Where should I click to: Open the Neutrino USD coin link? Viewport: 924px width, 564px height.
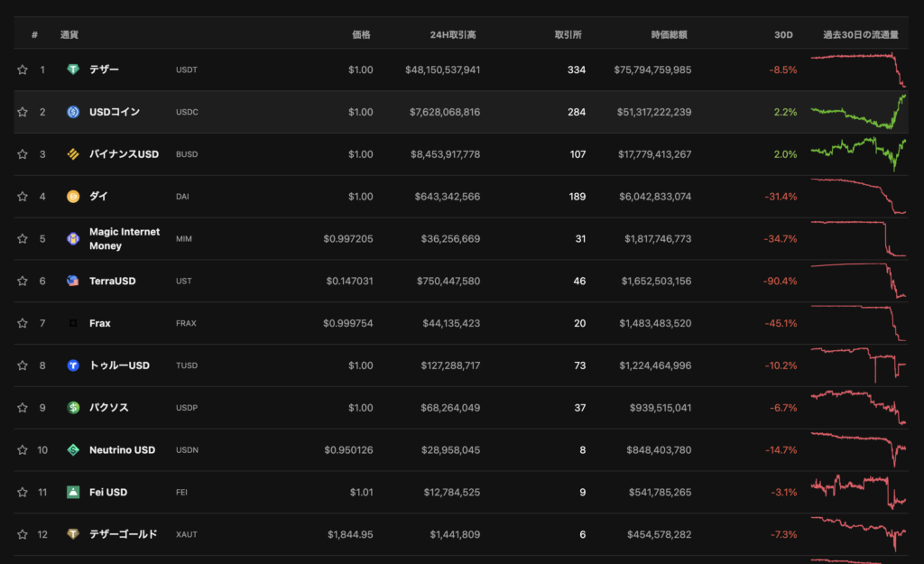click(x=122, y=449)
